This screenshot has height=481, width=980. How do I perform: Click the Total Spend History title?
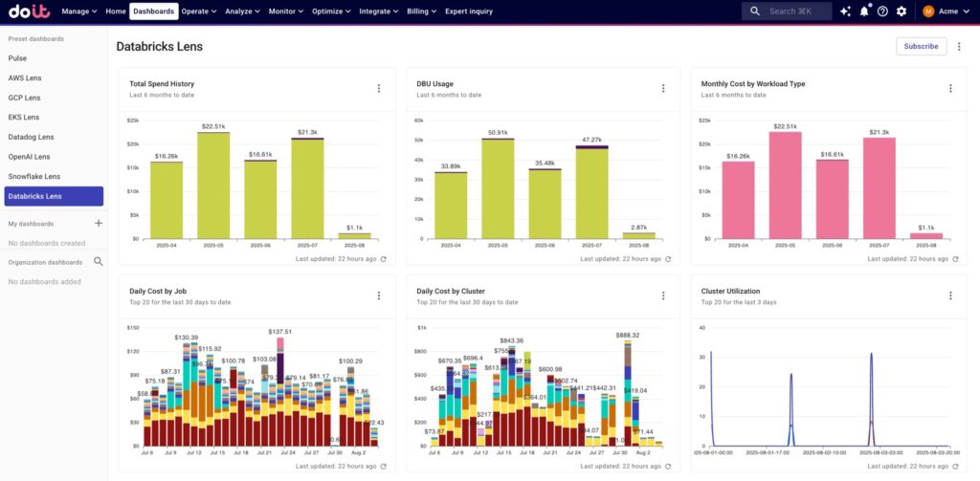pyautogui.click(x=161, y=84)
